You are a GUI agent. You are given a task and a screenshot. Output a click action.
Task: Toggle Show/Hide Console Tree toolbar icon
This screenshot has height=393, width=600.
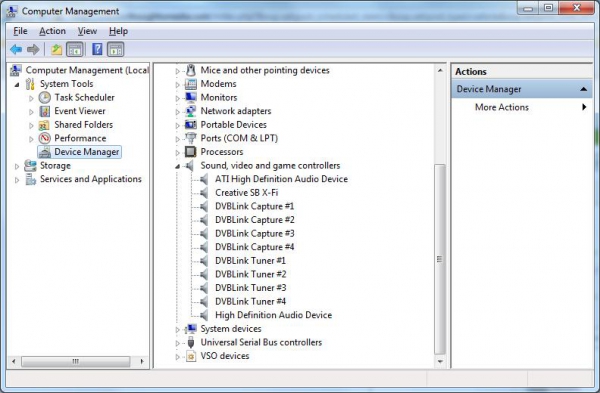pos(75,49)
